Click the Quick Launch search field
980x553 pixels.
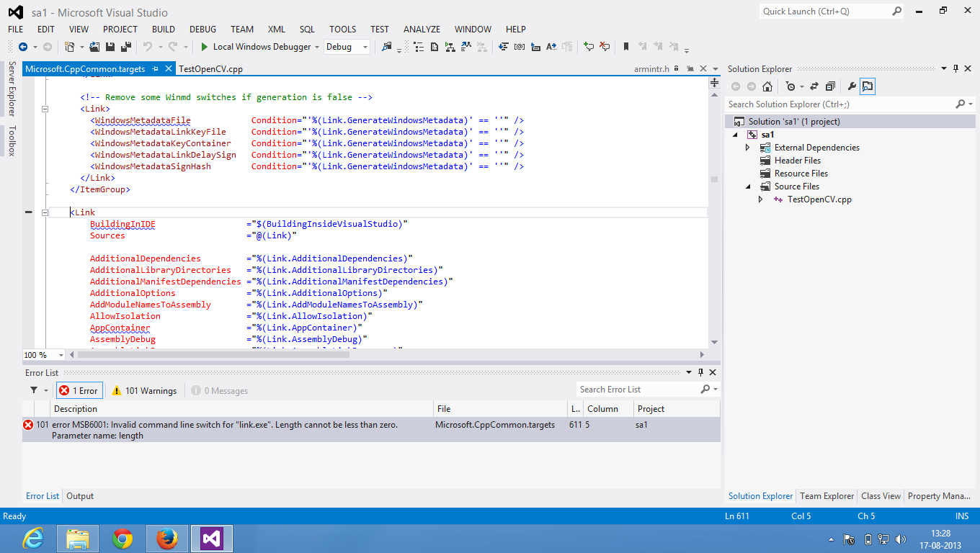(x=824, y=12)
